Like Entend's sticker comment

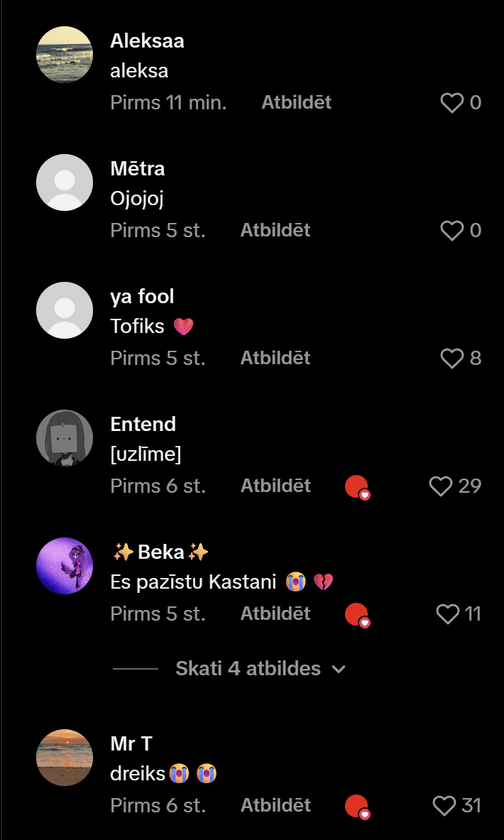(x=441, y=486)
